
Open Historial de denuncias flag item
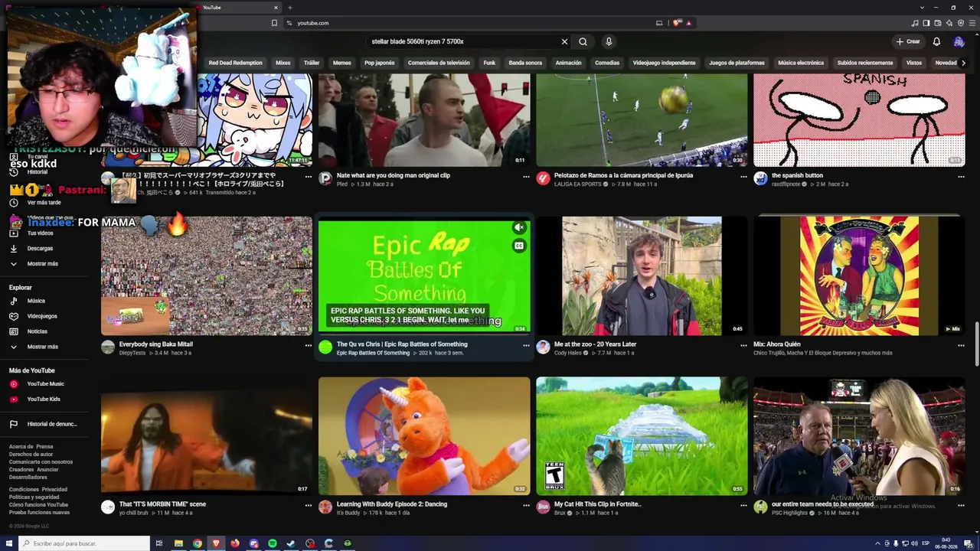tap(46, 424)
